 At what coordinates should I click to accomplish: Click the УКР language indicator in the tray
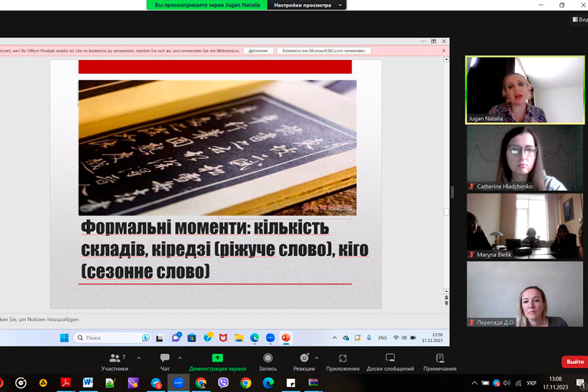(532, 383)
